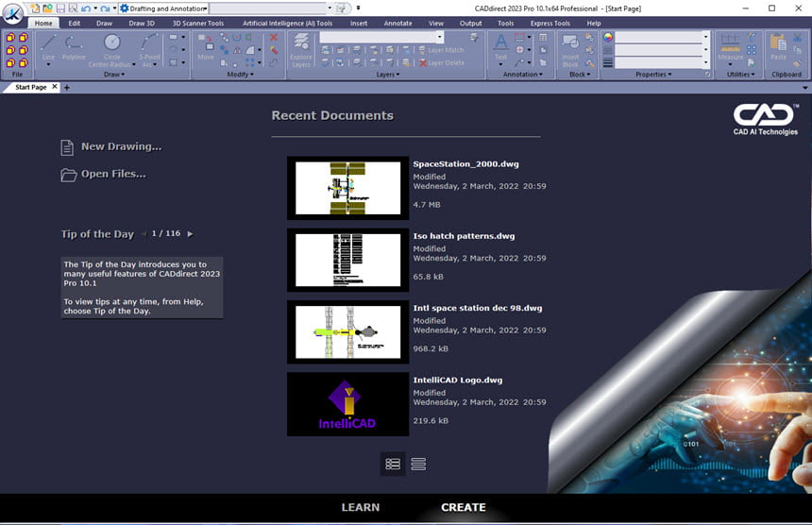Image resolution: width=812 pixels, height=525 pixels.
Task: Select the Line tool in Draw panel
Action: pyautogui.click(x=49, y=48)
